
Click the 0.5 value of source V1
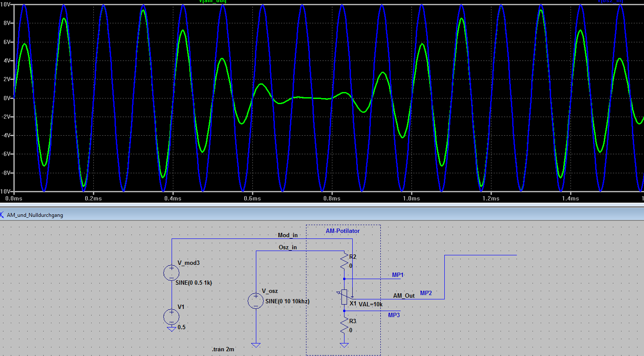182,327
